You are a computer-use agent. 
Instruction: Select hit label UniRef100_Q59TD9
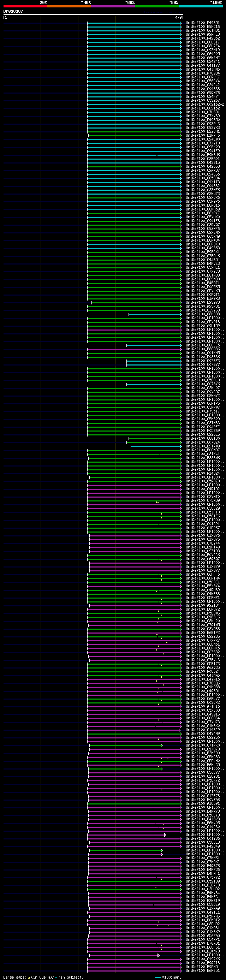(x=203, y=881)
